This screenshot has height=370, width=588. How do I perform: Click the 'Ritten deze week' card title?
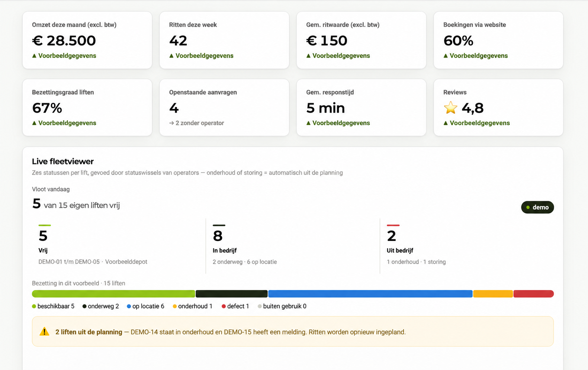(x=193, y=25)
